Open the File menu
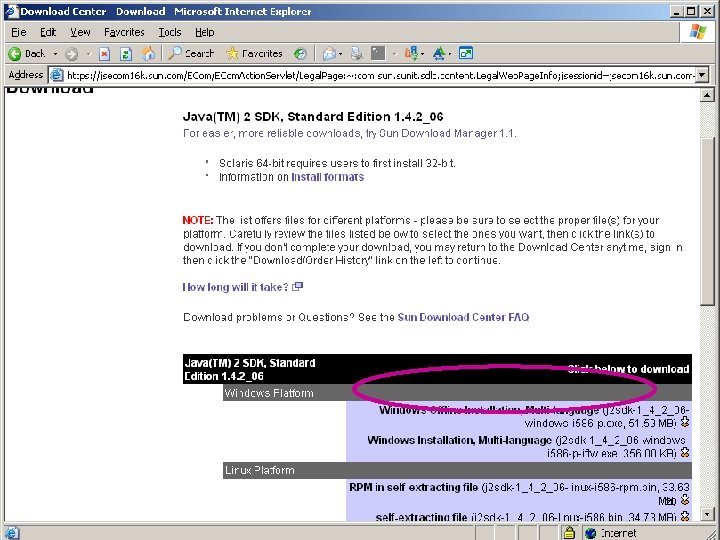Viewport: 720px width, 540px height. pyautogui.click(x=19, y=33)
